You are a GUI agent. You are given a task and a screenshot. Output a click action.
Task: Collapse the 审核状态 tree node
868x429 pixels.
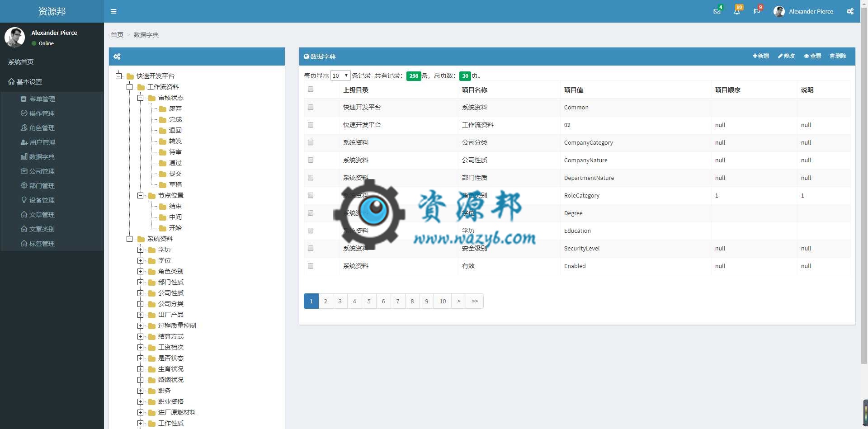pos(141,98)
